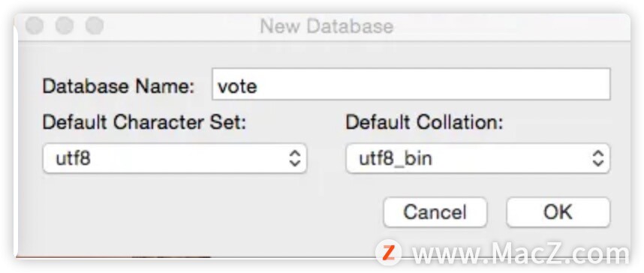The image size is (644, 273).
Task: Select the utf8 value in character set box
Action: [x=73, y=158]
